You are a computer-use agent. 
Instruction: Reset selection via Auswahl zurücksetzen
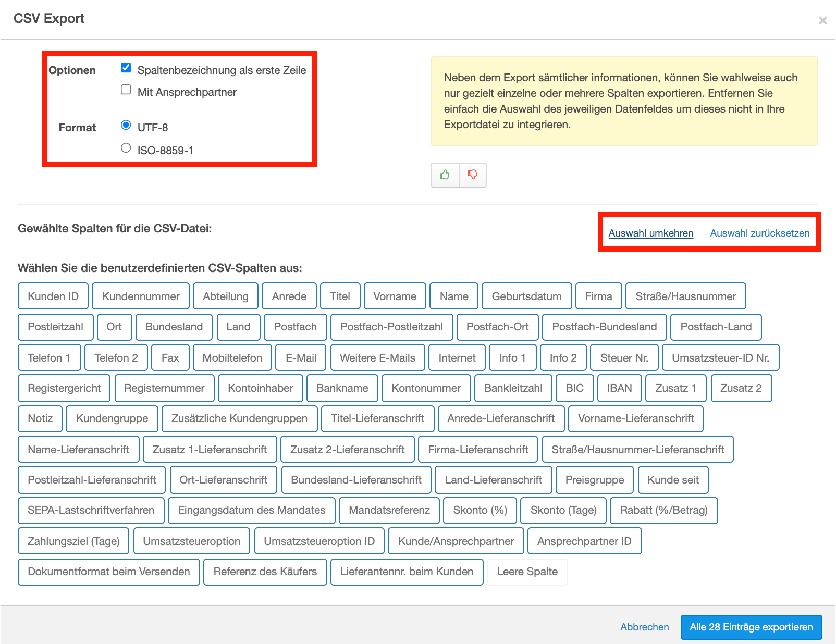(x=759, y=233)
